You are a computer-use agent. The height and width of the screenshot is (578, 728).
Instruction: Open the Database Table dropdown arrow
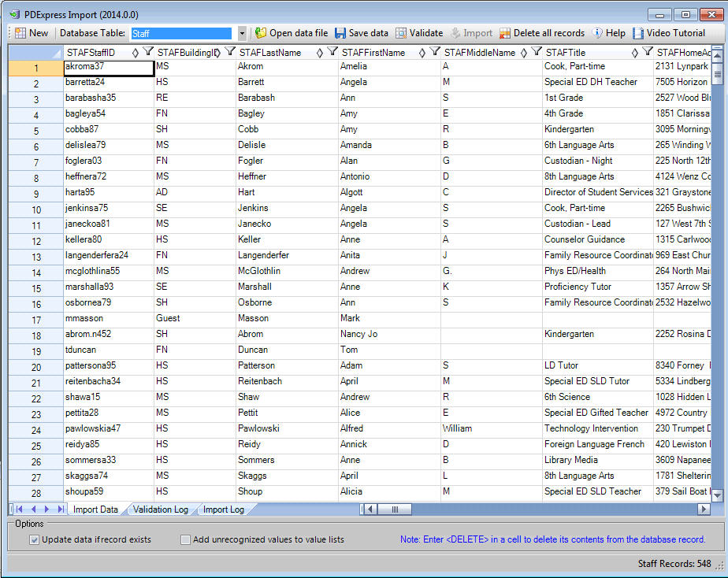[242, 33]
